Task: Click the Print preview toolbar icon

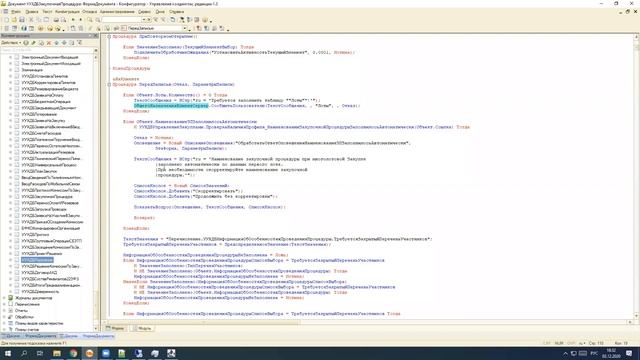Action: (63, 20)
